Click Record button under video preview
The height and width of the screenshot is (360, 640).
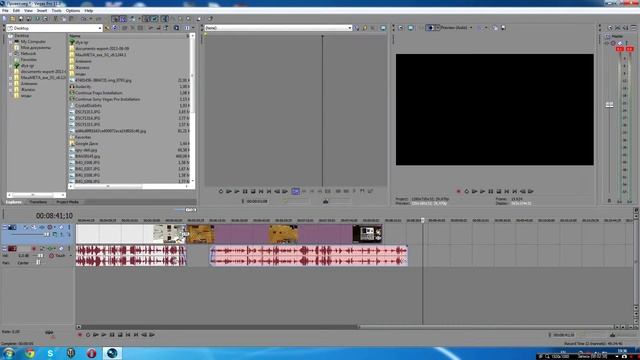pyautogui.click(x=458, y=191)
